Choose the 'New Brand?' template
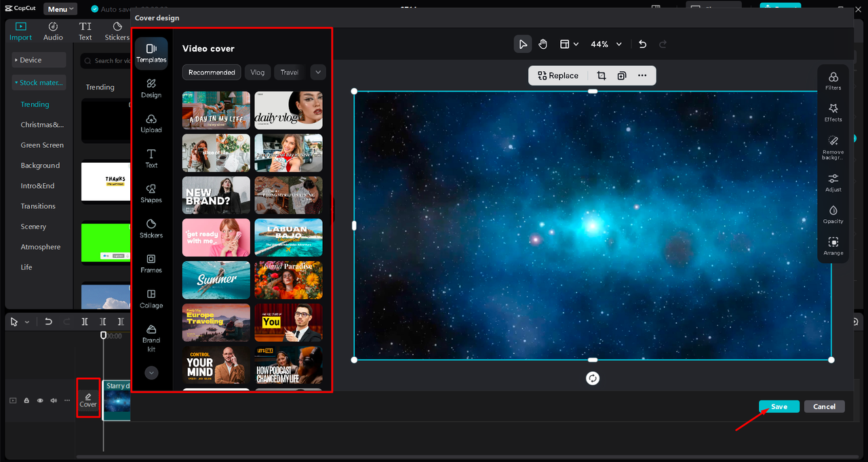 click(x=216, y=195)
